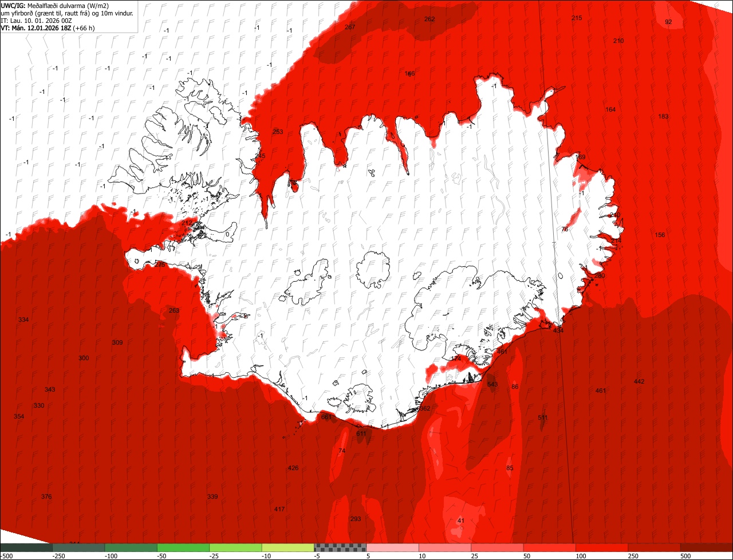Screen dimensions: 733x560
Task: Click the map value 511
Action: click(543, 417)
